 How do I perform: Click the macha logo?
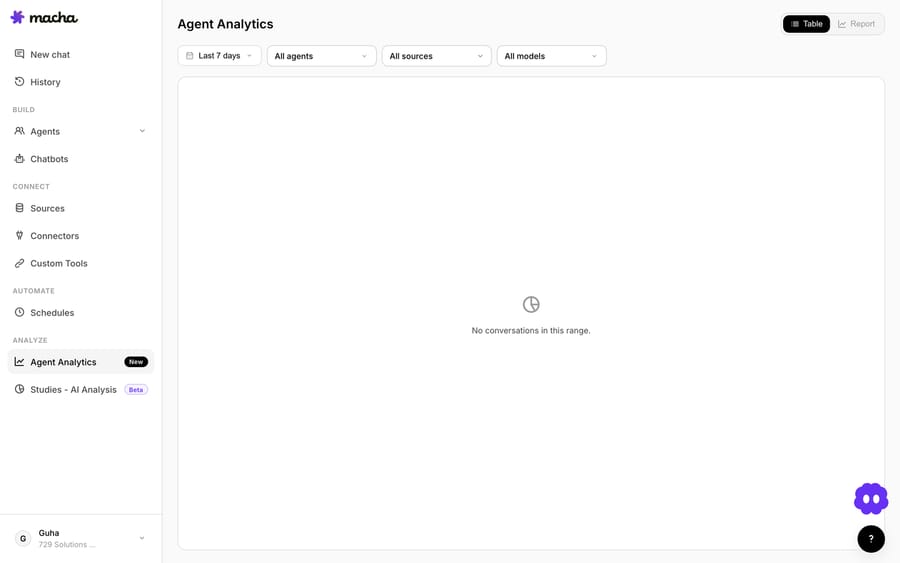click(44, 17)
